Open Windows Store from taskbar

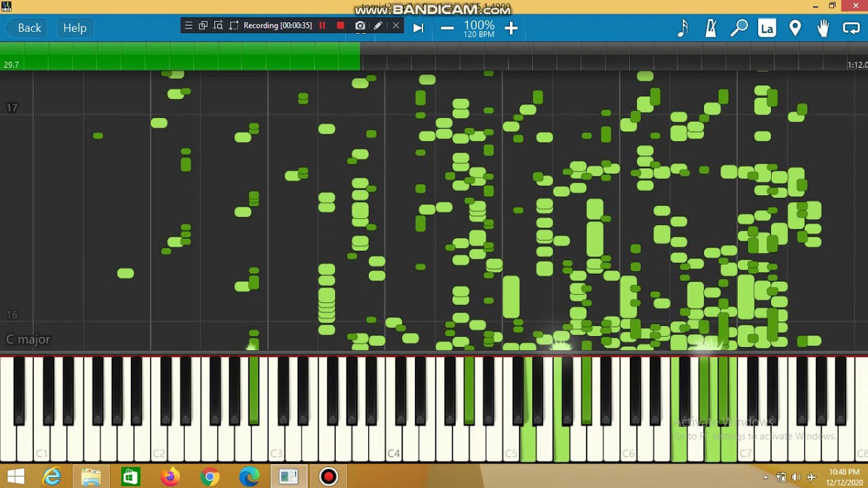(x=130, y=477)
